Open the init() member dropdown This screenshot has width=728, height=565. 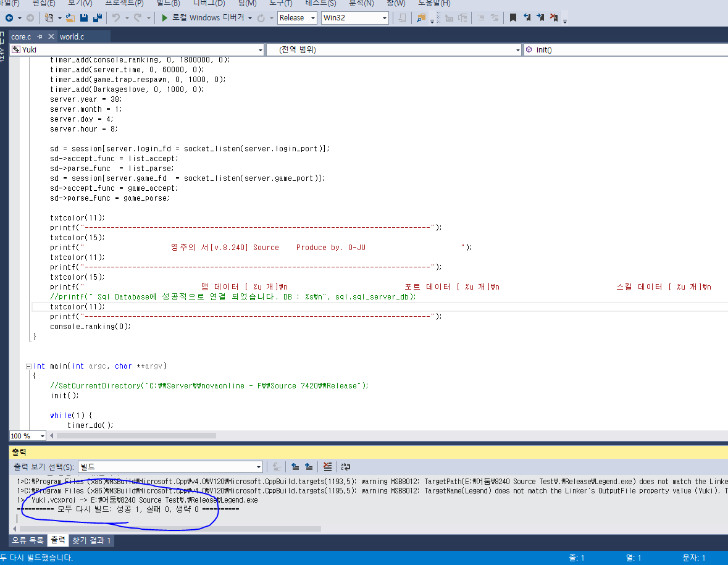coord(625,49)
